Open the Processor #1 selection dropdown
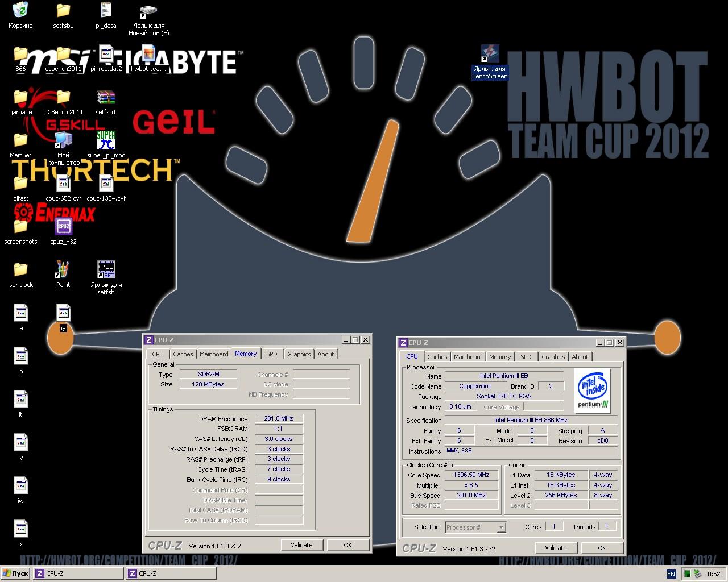728x582 pixels. pyautogui.click(x=501, y=527)
